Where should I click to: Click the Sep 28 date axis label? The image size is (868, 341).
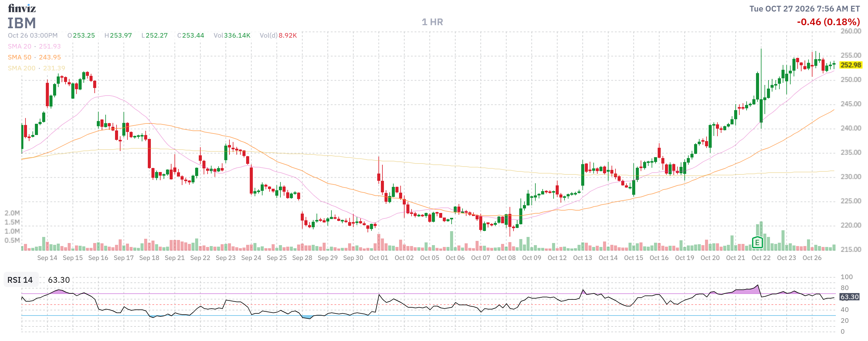302,258
